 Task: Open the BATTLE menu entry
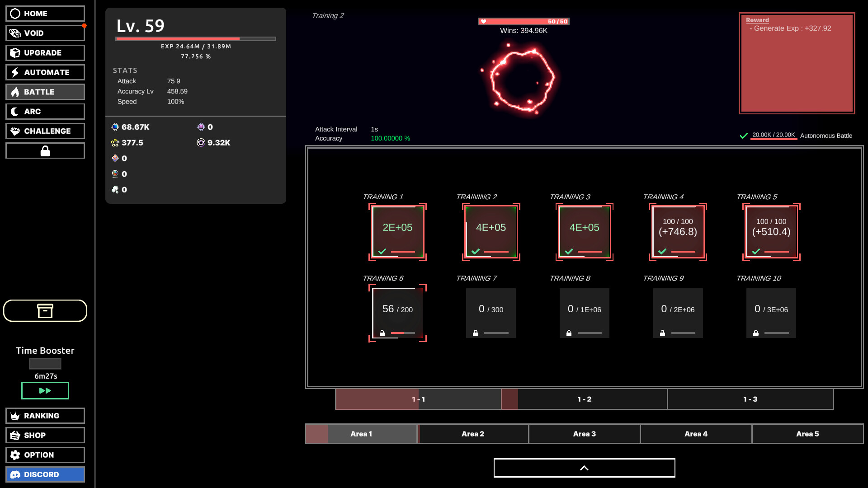(x=45, y=92)
